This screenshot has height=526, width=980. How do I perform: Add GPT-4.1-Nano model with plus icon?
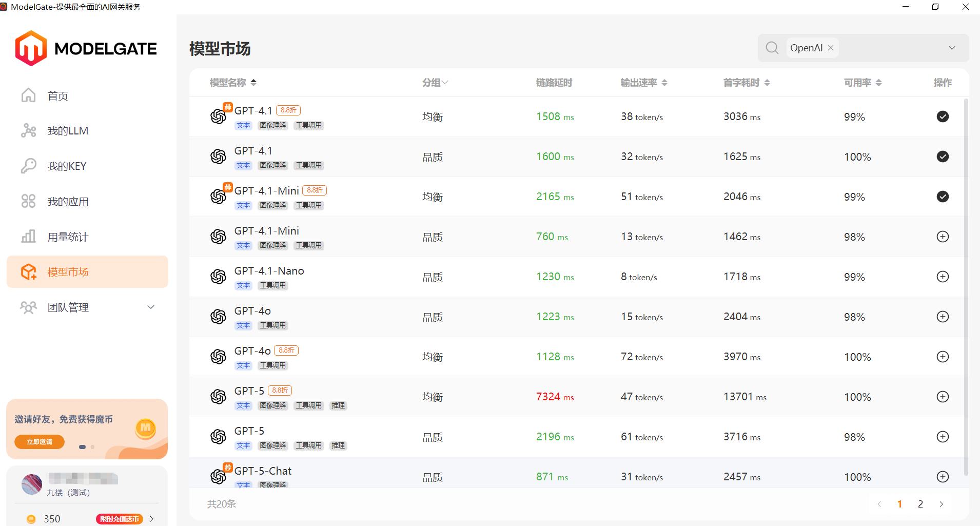[x=943, y=277]
